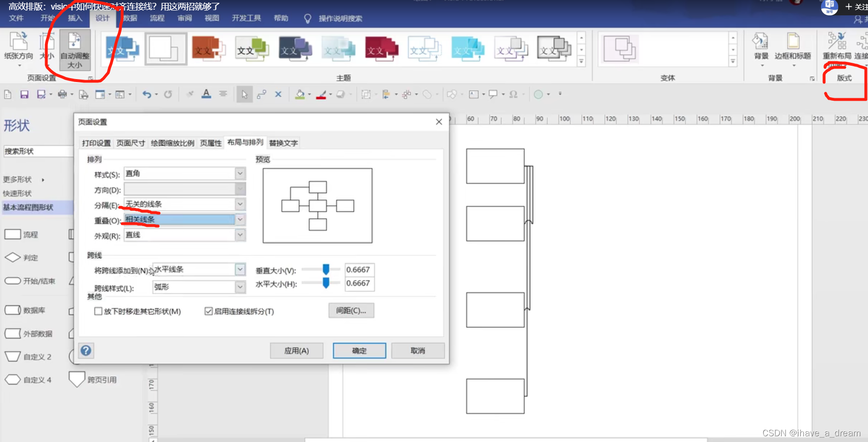Switch to Print Setup (打印设置) tab
Image resolution: width=868 pixels, height=442 pixels.
(96, 143)
